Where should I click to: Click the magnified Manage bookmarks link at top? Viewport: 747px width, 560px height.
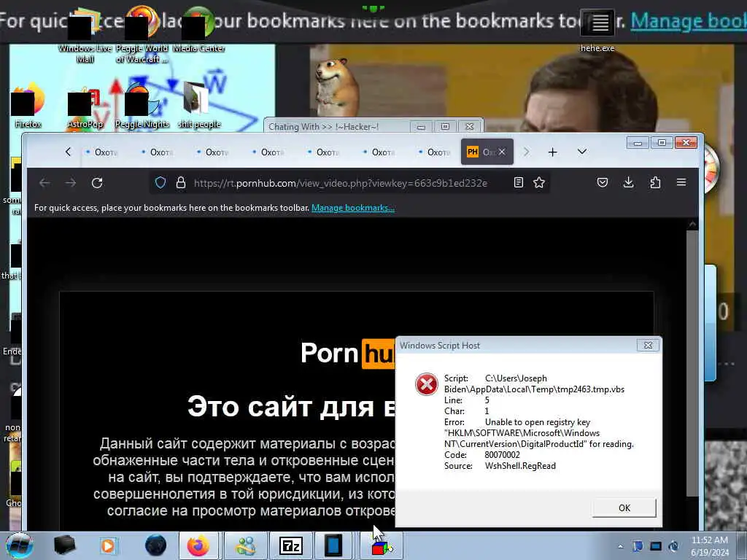coord(689,21)
